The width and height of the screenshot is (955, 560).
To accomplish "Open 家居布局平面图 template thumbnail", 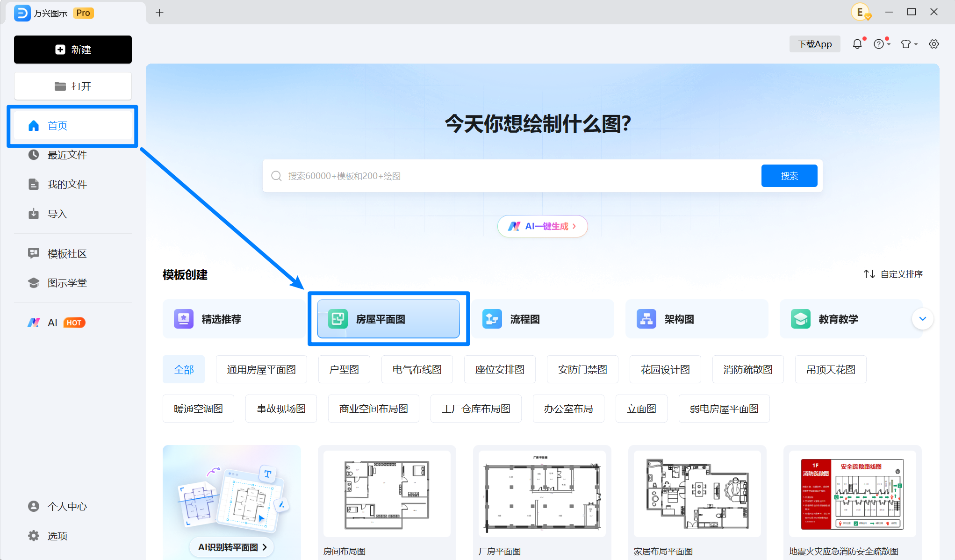I will tap(697, 494).
